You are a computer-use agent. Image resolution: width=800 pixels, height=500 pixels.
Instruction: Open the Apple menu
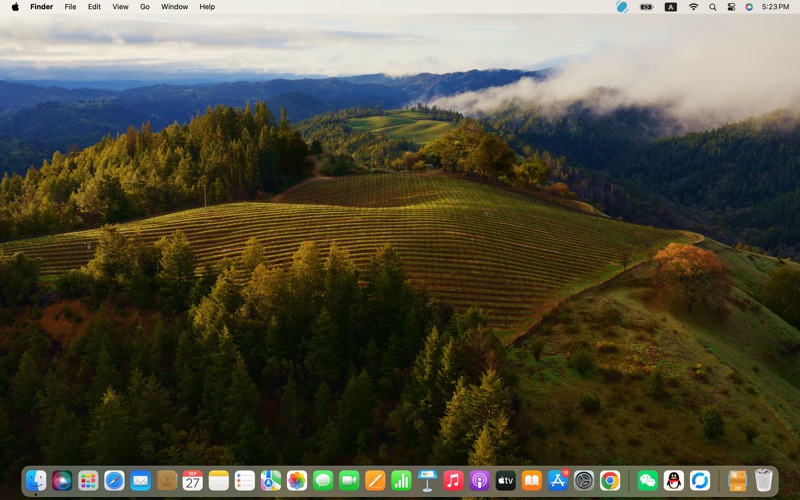click(x=15, y=7)
